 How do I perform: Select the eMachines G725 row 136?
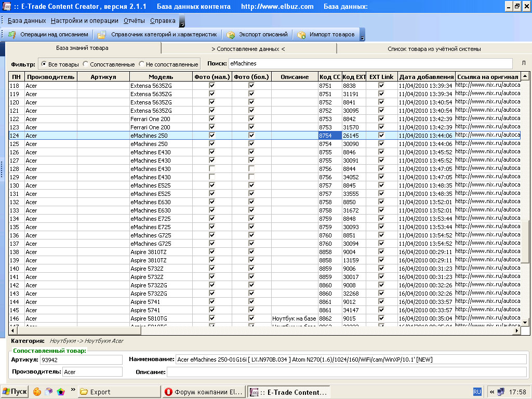pyautogui.click(x=264, y=235)
